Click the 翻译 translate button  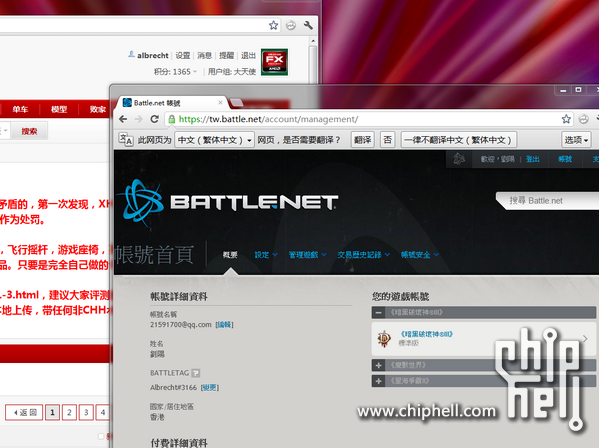pyautogui.click(x=363, y=140)
